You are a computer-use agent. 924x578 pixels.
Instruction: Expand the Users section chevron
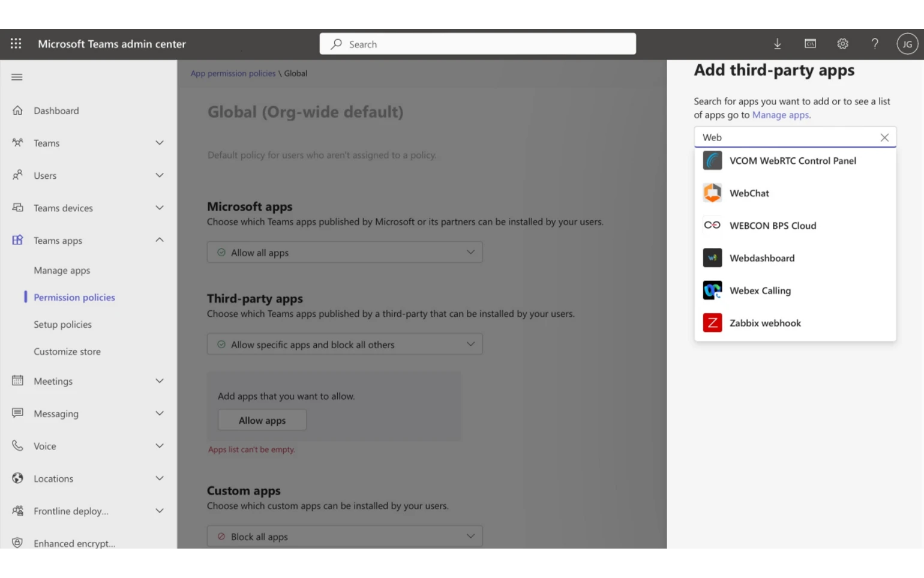pyautogui.click(x=160, y=175)
